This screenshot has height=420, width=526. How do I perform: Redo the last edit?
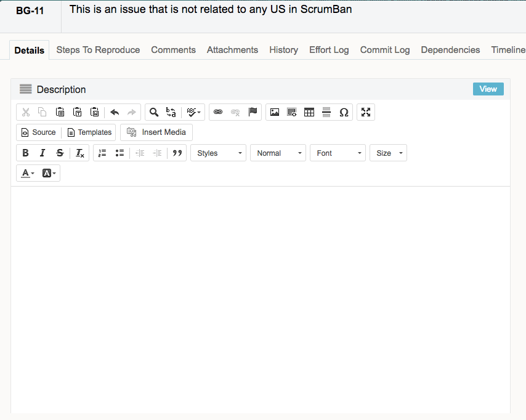point(132,112)
